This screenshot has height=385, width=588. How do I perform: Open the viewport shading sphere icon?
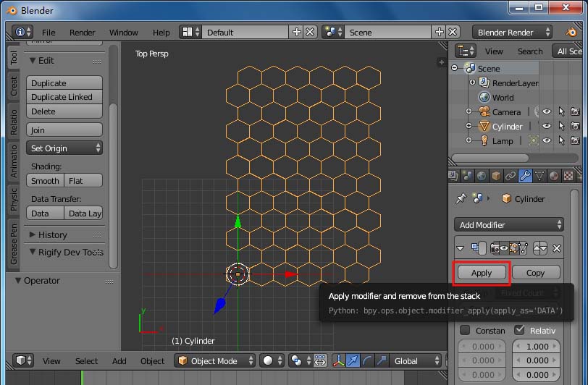268,360
